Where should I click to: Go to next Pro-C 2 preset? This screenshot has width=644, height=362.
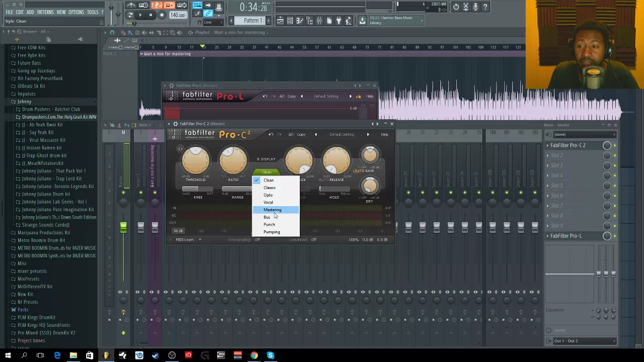[368, 134]
